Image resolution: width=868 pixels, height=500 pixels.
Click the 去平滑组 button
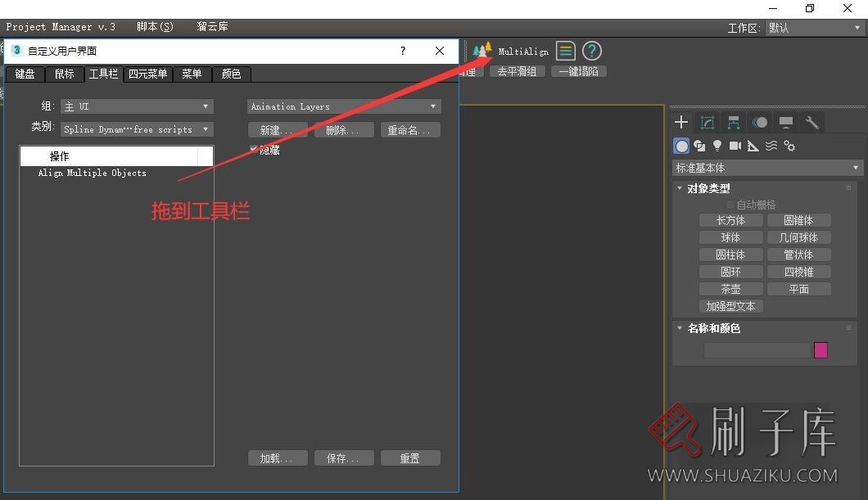(517, 70)
